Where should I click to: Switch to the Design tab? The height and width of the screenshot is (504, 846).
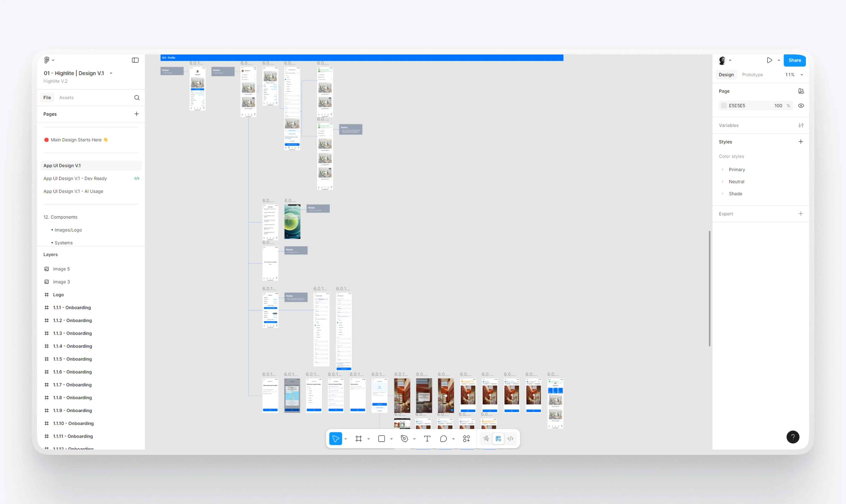pyautogui.click(x=726, y=75)
